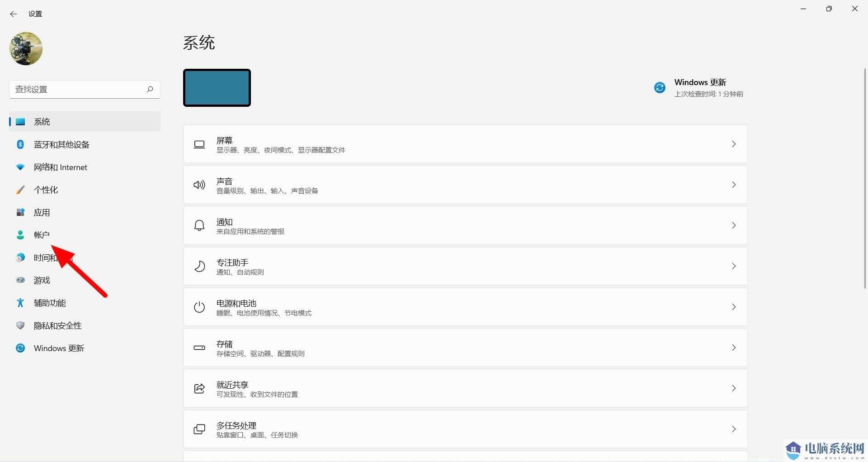Open Windows 更新 in the left navigation

(x=59, y=348)
